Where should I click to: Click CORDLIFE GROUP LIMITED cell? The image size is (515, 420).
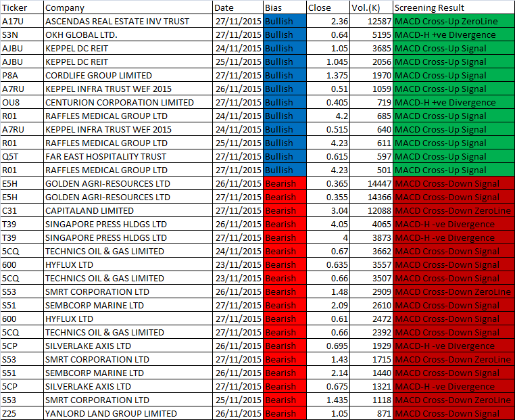pyautogui.click(x=128, y=75)
